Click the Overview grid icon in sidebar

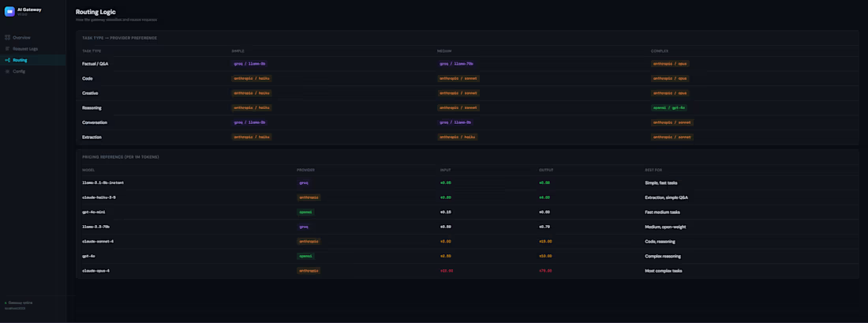point(7,38)
